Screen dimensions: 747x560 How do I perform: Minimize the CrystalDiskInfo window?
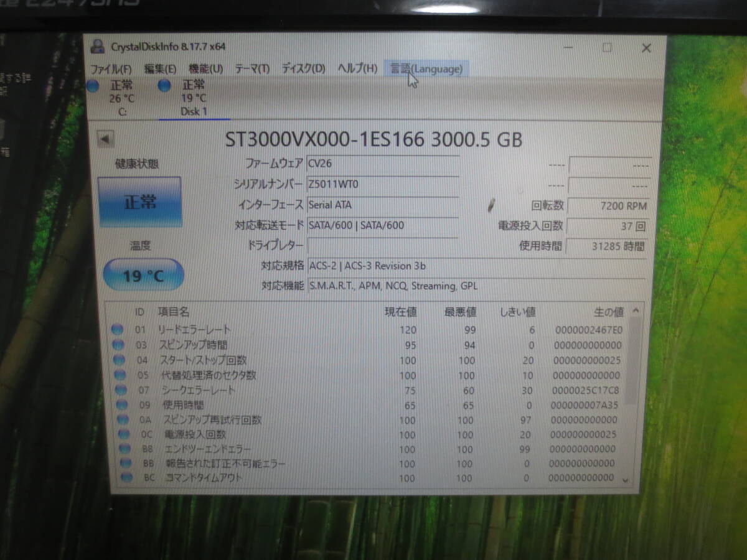568,47
